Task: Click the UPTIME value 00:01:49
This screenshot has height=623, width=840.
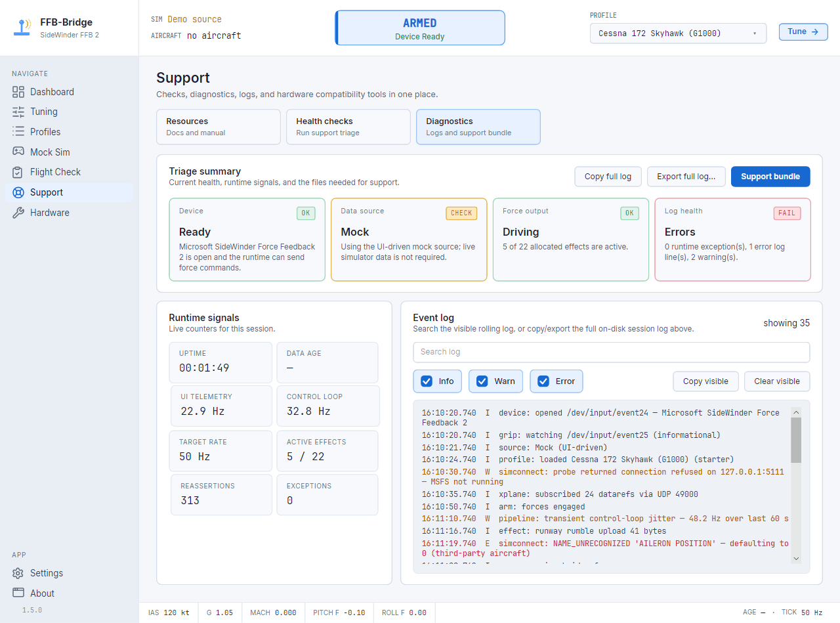Action: [x=204, y=368]
